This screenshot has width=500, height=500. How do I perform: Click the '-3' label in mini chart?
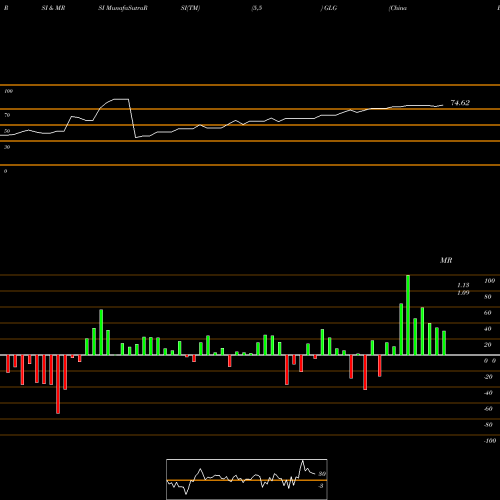(321, 486)
